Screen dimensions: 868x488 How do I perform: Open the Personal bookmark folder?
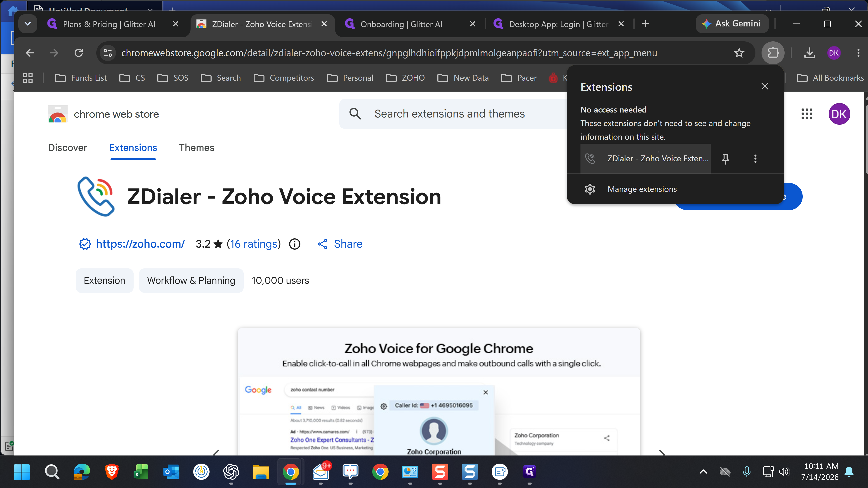350,78
